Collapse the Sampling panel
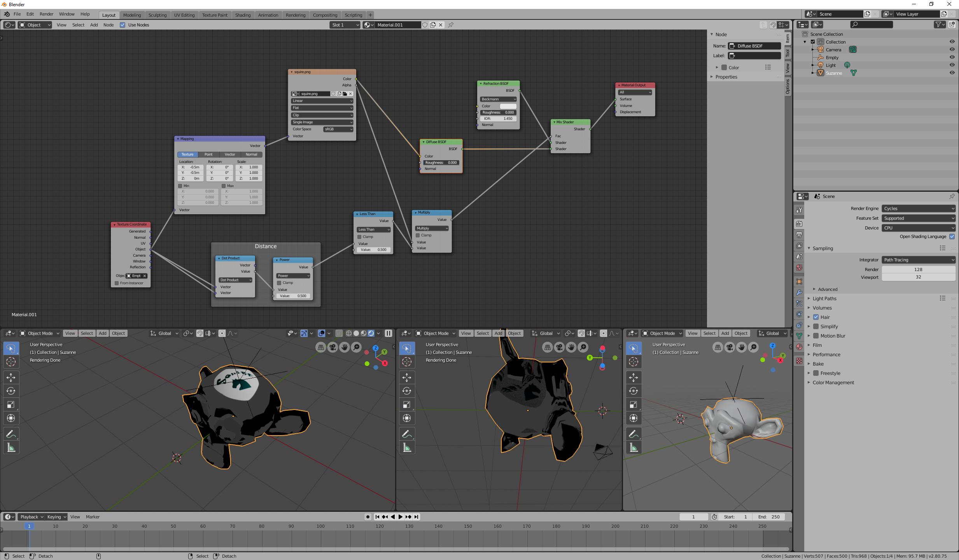 click(x=822, y=248)
